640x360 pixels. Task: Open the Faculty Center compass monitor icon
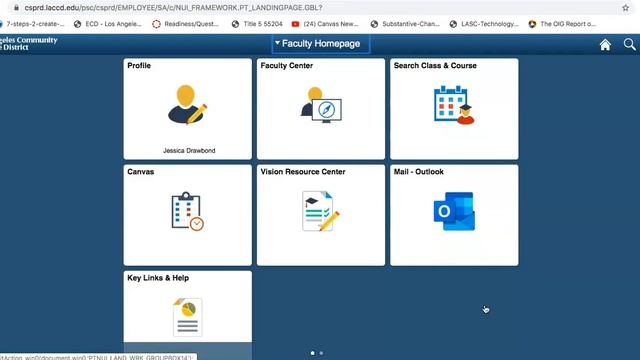tap(321, 105)
